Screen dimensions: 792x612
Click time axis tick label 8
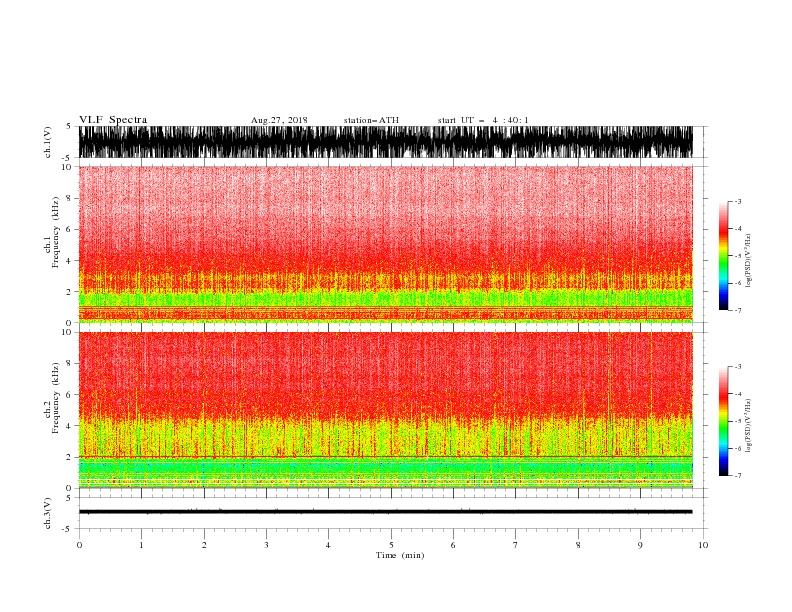coord(578,545)
